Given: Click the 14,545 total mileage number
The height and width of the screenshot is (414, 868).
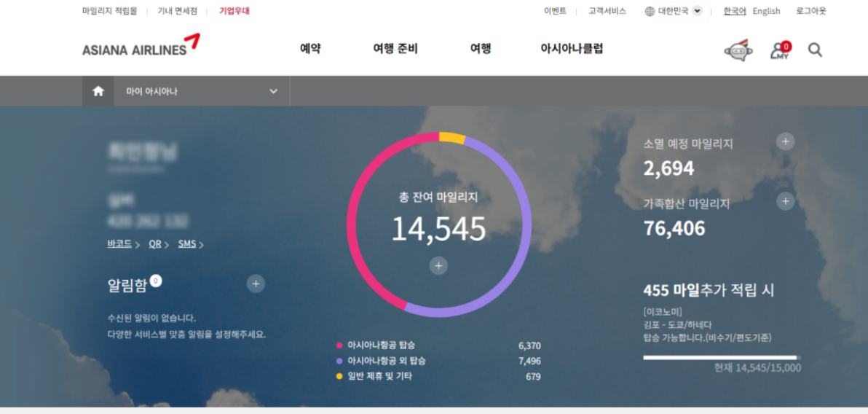Looking at the screenshot, I should pos(438,228).
